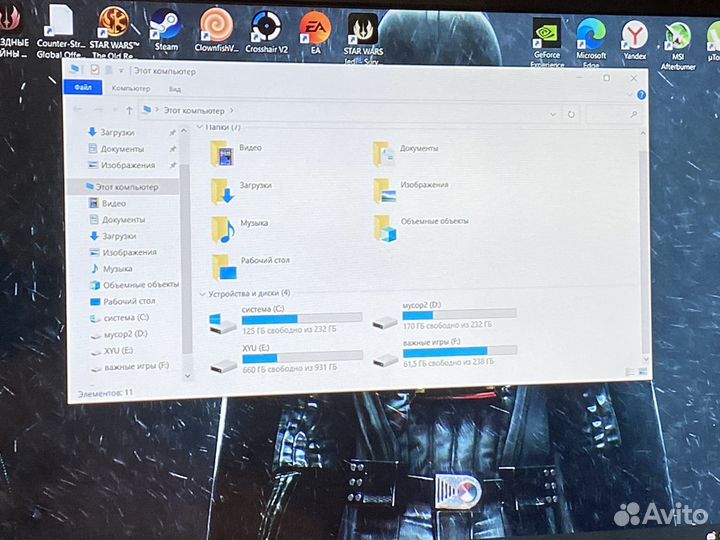Screen dimensions: 720x540
Task: Open the Yandex browser desktop shortcut
Action: pyautogui.click(x=634, y=35)
